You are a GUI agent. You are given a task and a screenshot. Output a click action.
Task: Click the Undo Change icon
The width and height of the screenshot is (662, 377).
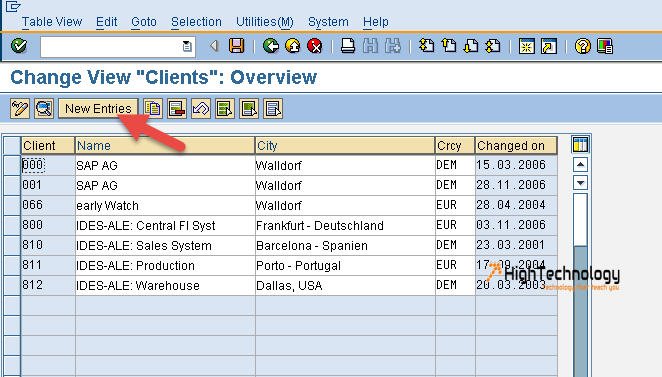click(201, 109)
